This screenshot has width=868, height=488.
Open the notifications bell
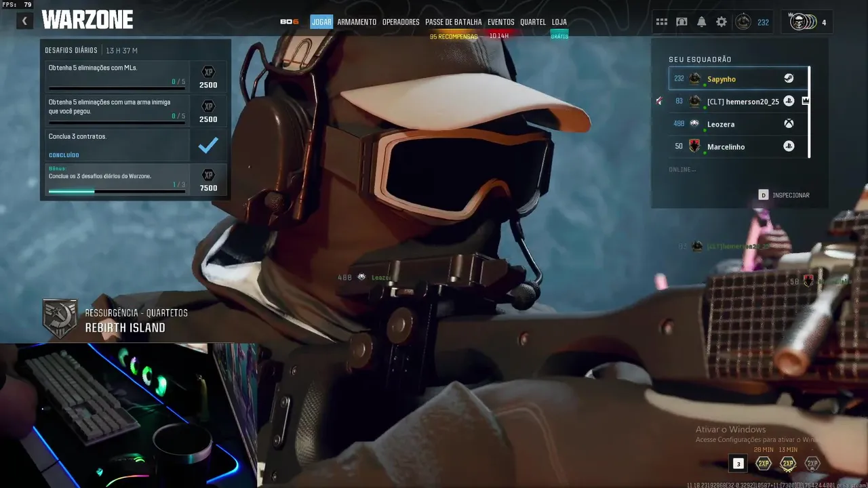701,22
